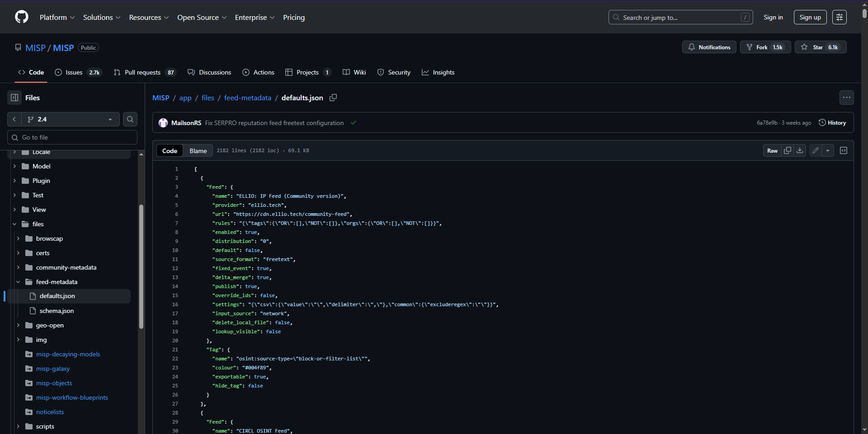868x434 pixels.
Task: Expand the community-metadata folder
Action: (x=18, y=267)
